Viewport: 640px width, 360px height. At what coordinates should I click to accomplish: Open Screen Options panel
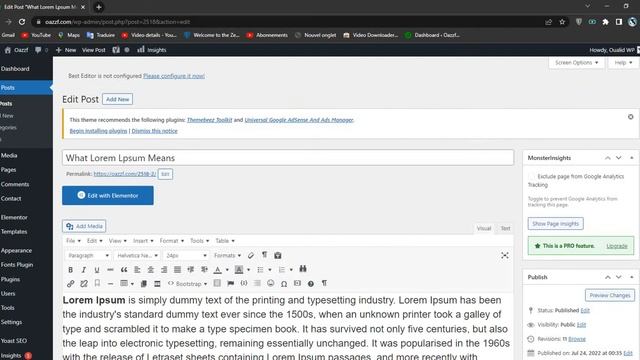[576, 63]
